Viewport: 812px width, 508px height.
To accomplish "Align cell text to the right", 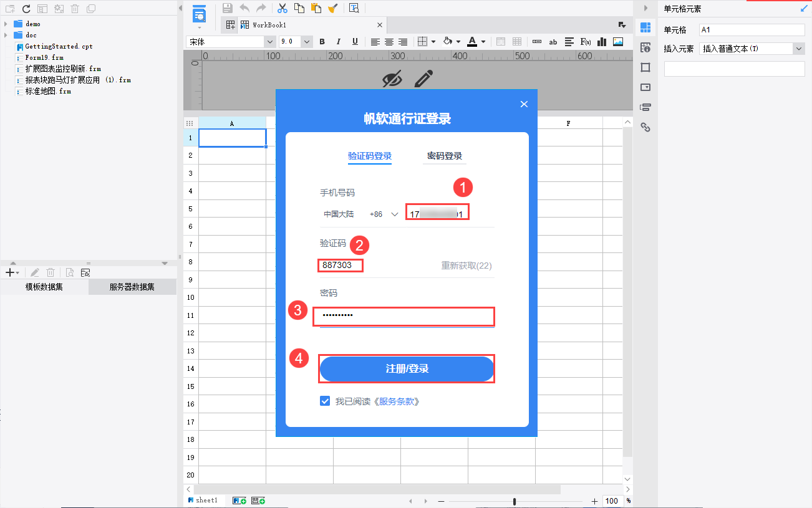I will pyautogui.click(x=403, y=42).
